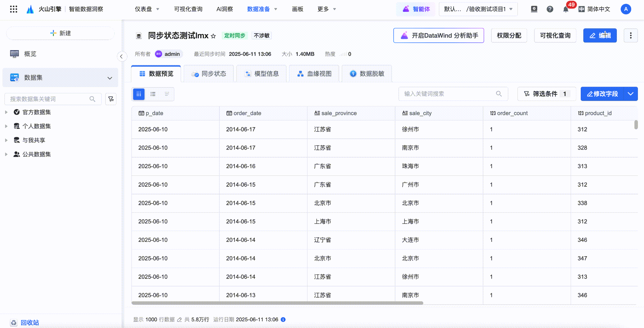Edit displayed row count pencil icon

(180, 319)
